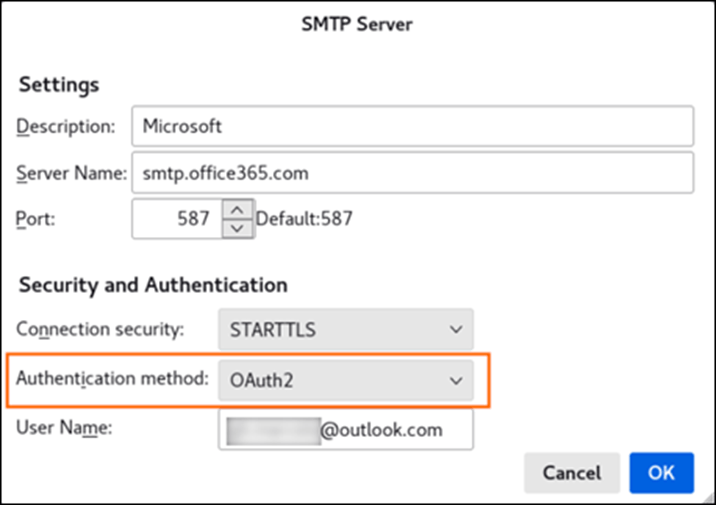Click the Connection security label
This screenshot has height=505, width=716.
coord(100,329)
